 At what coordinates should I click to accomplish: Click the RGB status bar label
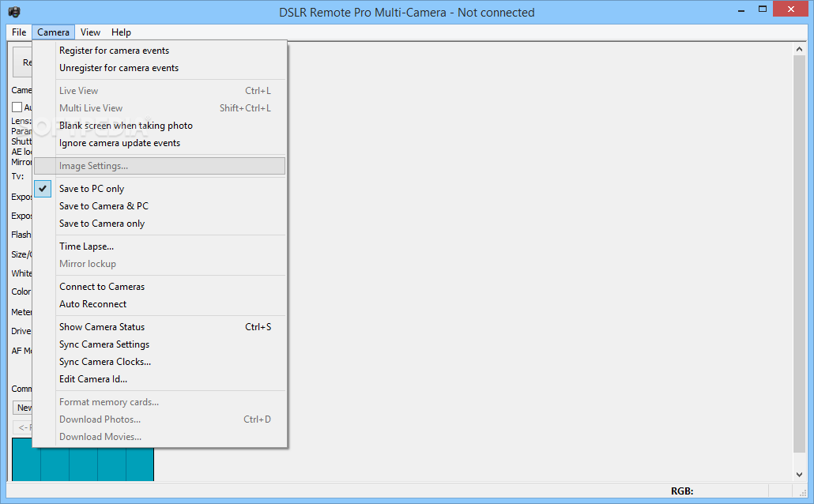coord(682,491)
